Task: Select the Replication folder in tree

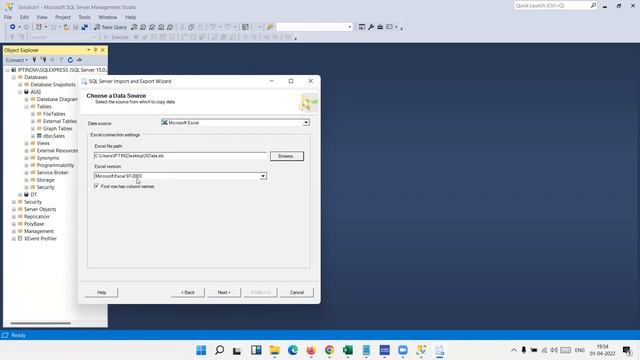Action: point(36,217)
